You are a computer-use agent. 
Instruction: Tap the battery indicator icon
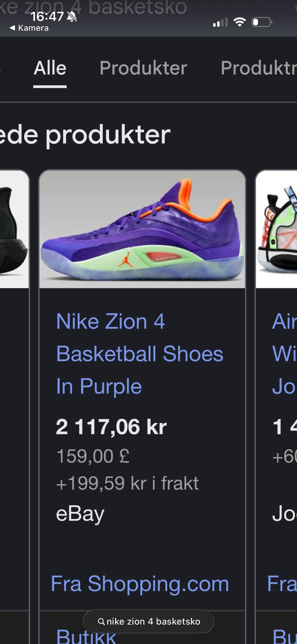262,22
